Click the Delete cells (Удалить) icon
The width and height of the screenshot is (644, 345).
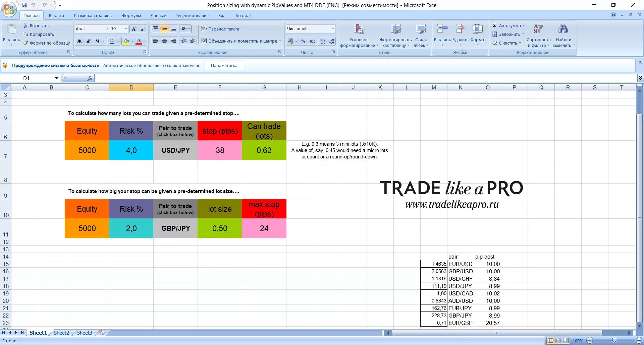click(460, 29)
